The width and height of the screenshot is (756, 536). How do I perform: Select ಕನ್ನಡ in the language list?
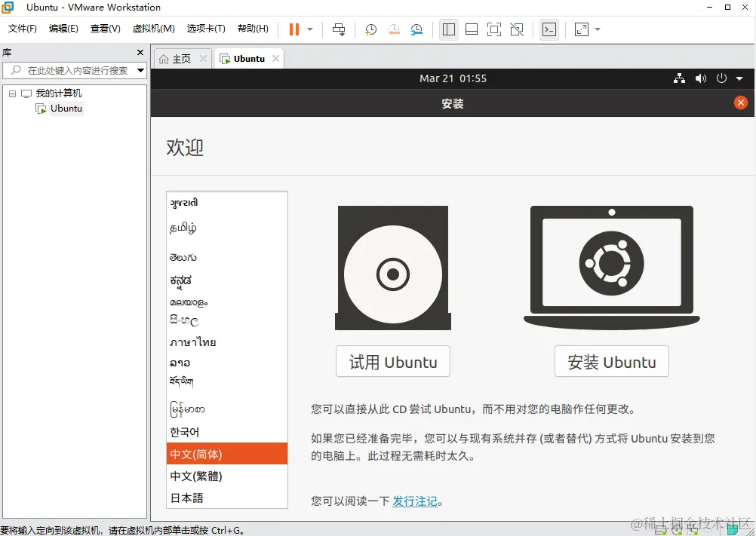click(x=227, y=280)
